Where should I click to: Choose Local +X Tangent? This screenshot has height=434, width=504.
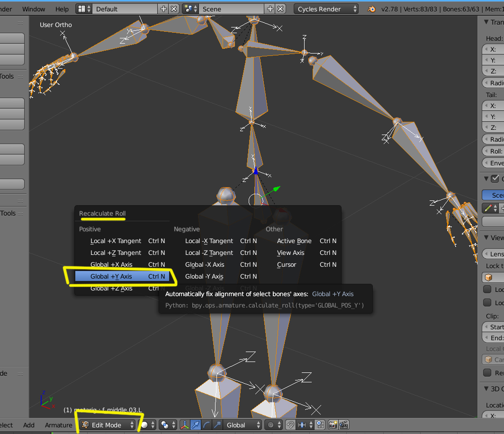click(122, 241)
